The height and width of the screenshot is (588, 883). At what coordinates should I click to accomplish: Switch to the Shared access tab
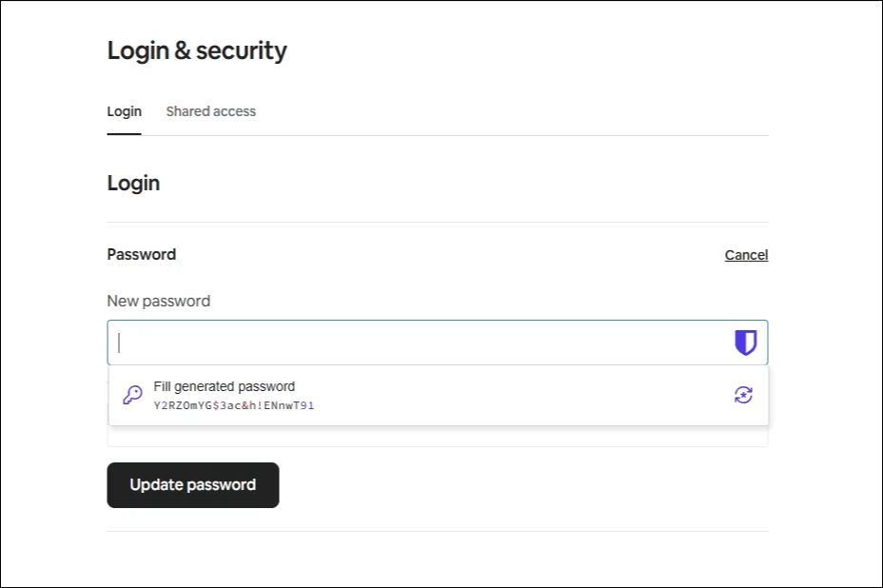click(210, 111)
